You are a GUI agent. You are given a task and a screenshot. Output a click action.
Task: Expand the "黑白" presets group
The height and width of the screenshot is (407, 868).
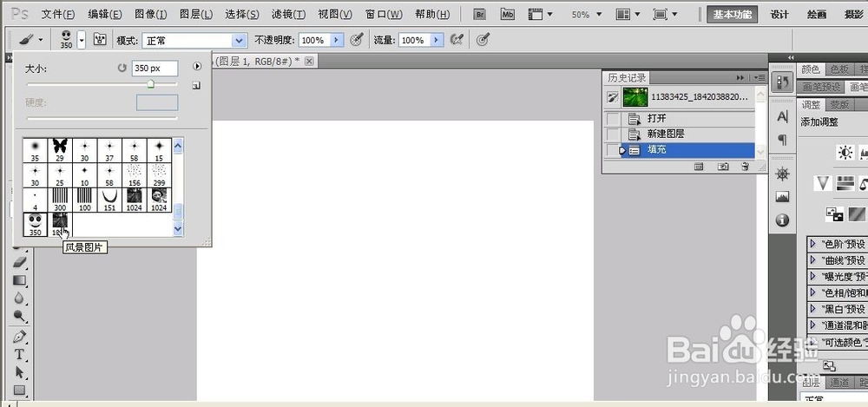coord(813,308)
